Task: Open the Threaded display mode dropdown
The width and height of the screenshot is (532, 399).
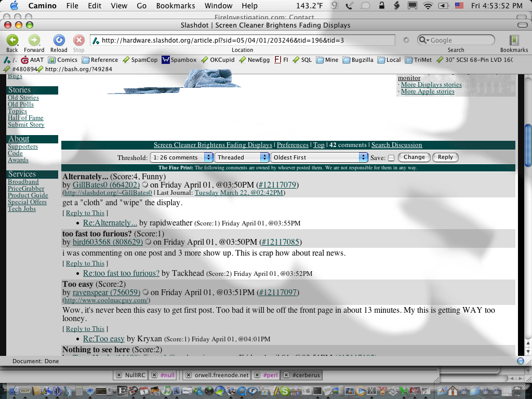Action: point(242,157)
